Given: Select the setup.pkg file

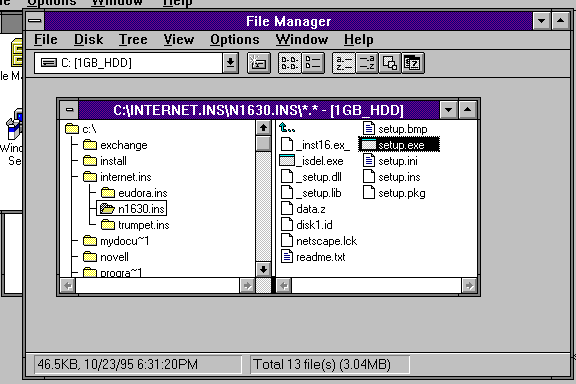Looking at the screenshot, I should 394,193.
